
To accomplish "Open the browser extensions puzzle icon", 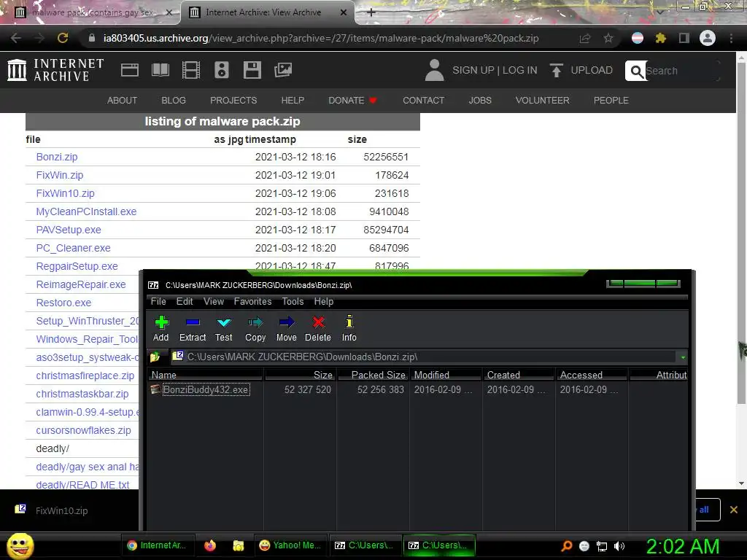I will [660, 38].
